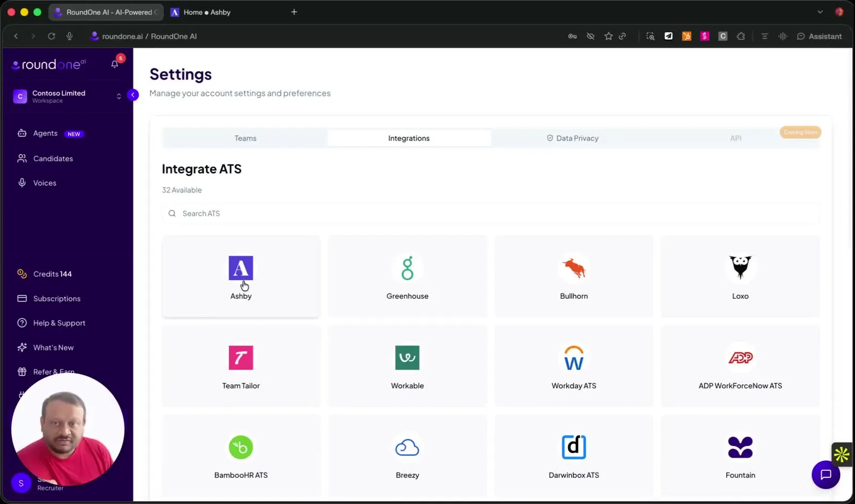The height and width of the screenshot is (504, 855).
Task: Pick the Breezy cloud logo
Action: [x=407, y=447]
